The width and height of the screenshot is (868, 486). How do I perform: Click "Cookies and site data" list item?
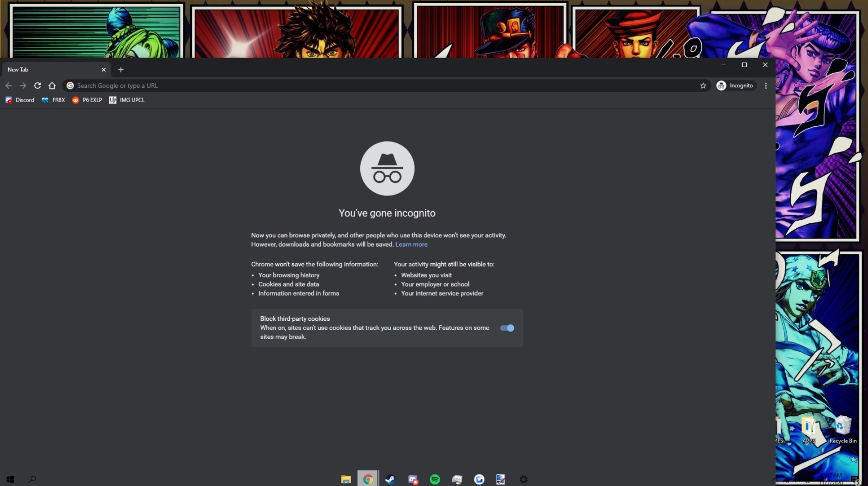[x=288, y=284]
